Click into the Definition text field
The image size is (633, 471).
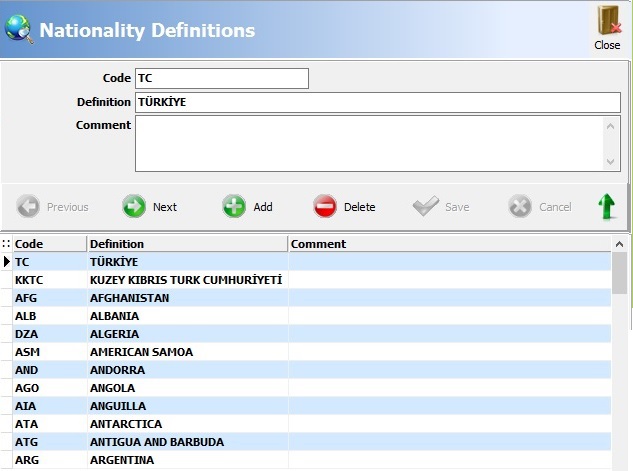(378, 103)
